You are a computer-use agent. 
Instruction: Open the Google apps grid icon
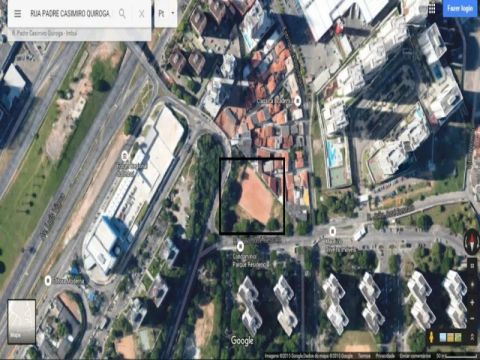click(432, 9)
